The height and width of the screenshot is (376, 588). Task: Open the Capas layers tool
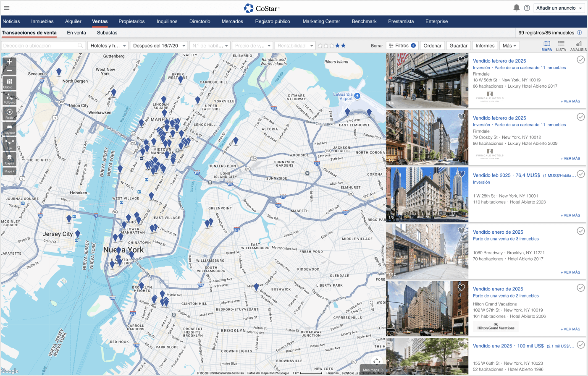pyautogui.click(x=9, y=159)
